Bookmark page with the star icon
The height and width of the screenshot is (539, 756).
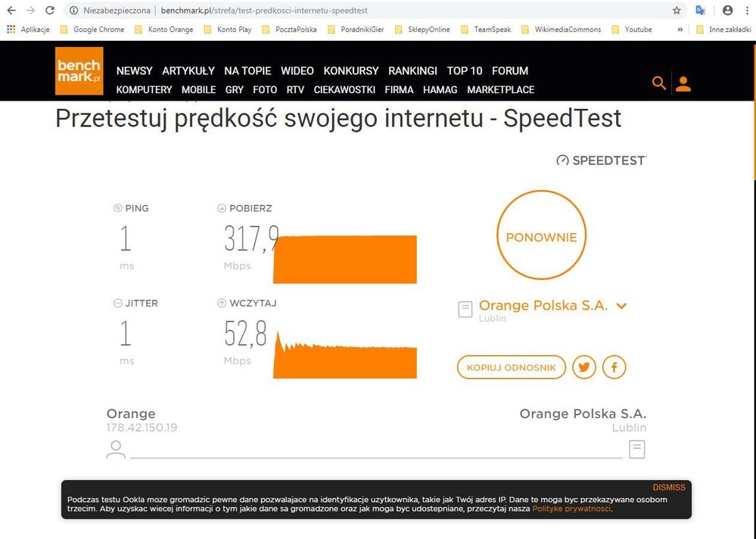tap(677, 11)
